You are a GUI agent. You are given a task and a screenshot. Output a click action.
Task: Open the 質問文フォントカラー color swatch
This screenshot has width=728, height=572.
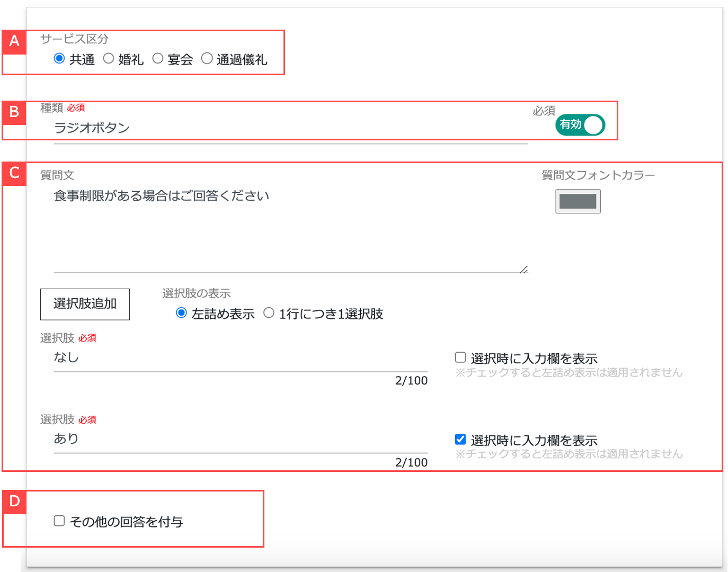pos(578,201)
